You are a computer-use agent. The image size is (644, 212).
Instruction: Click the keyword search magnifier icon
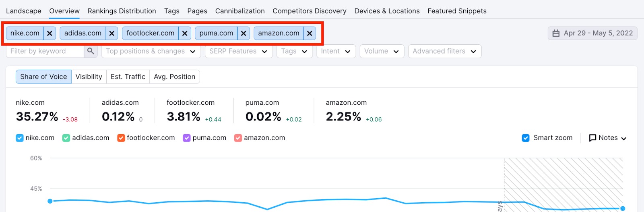point(91,51)
